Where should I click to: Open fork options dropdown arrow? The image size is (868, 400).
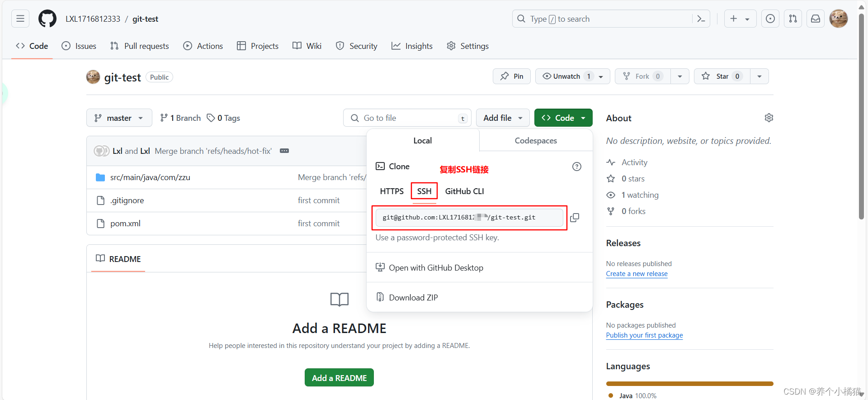point(680,76)
